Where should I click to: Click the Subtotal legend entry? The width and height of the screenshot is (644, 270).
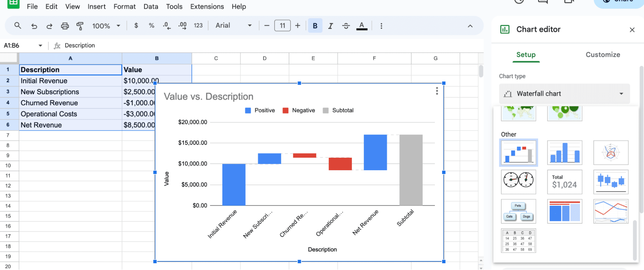point(338,110)
